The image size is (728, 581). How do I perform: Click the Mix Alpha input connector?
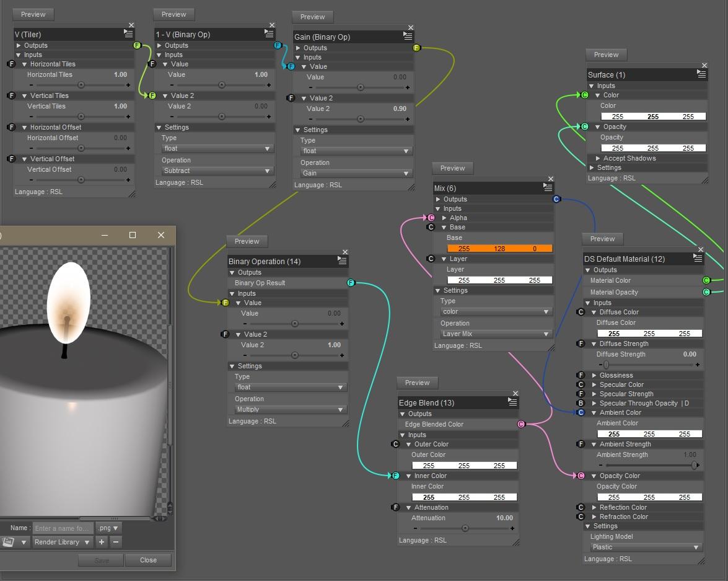(x=431, y=218)
